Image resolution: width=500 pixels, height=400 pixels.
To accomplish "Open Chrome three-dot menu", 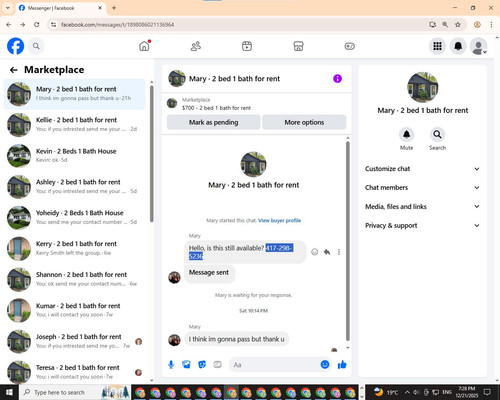I will (491, 24).
